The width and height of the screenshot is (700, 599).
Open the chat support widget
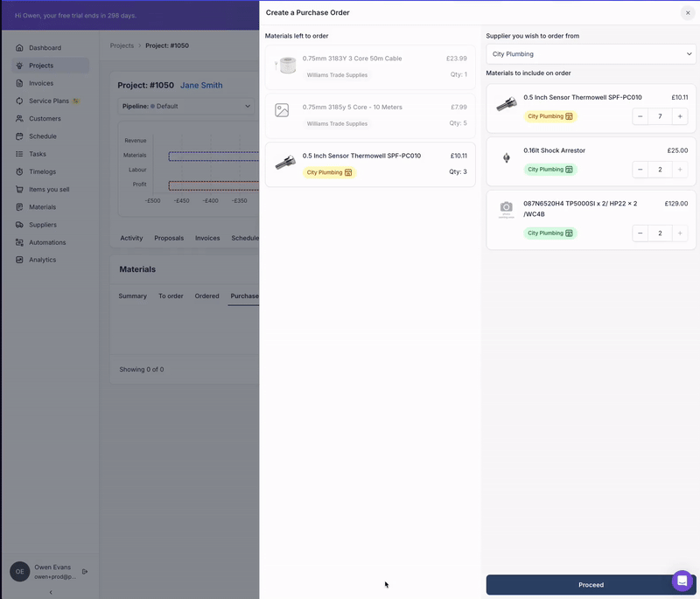(x=682, y=581)
